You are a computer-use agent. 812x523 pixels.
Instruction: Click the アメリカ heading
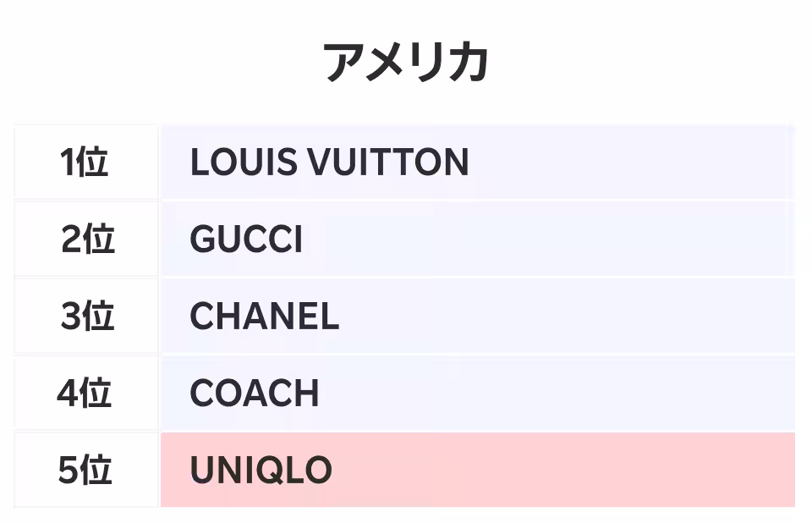tap(406, 63)
